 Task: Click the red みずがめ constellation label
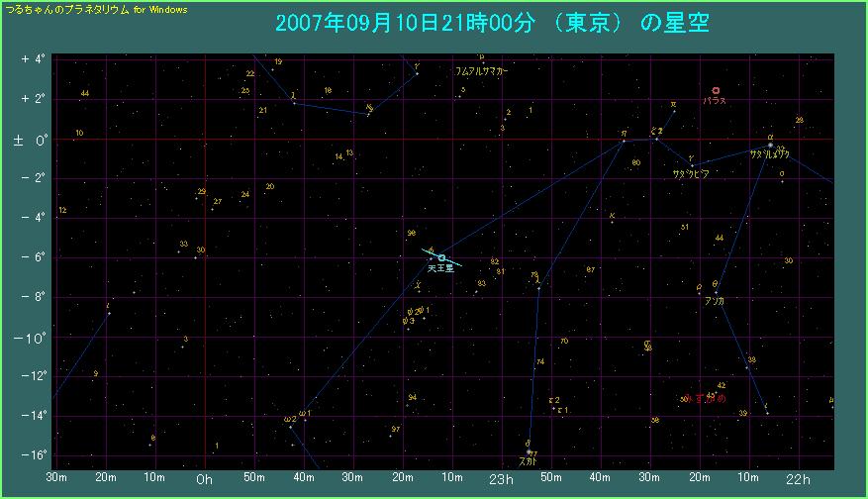[x=704, y=398]
